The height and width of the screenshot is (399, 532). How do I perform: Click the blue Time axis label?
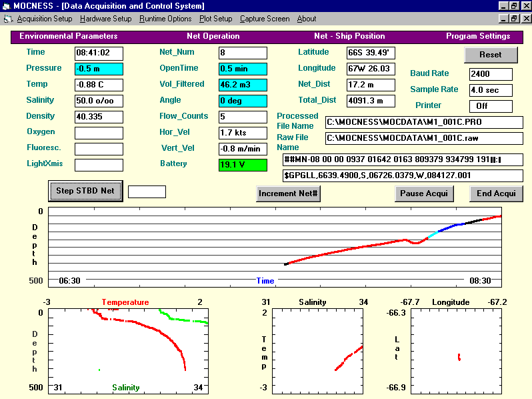[265, 281]
